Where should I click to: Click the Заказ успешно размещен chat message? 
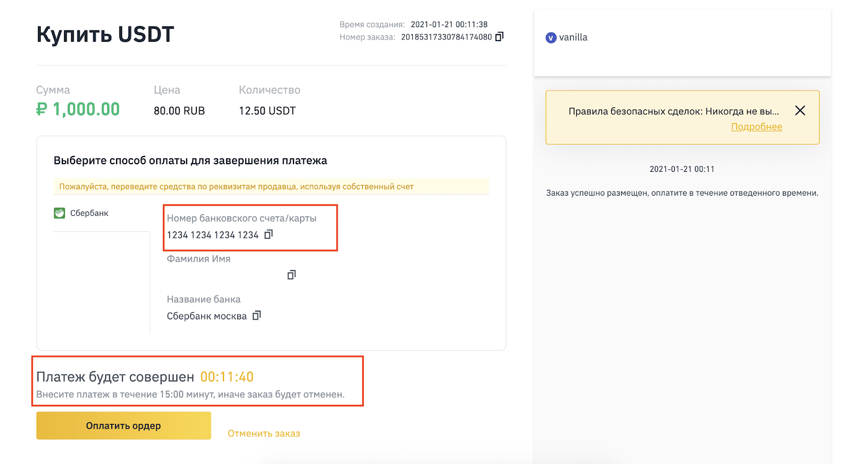point(682,193)
